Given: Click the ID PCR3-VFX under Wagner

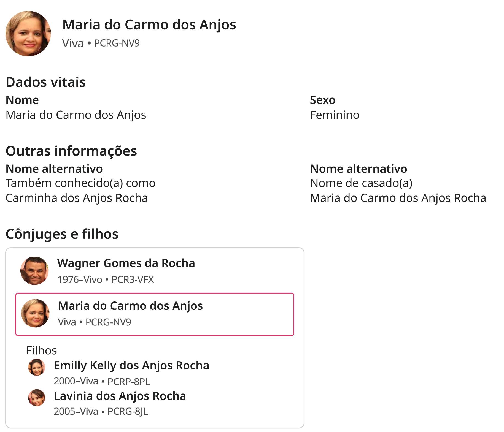Looking at the screenshot, I should [133, 280].
